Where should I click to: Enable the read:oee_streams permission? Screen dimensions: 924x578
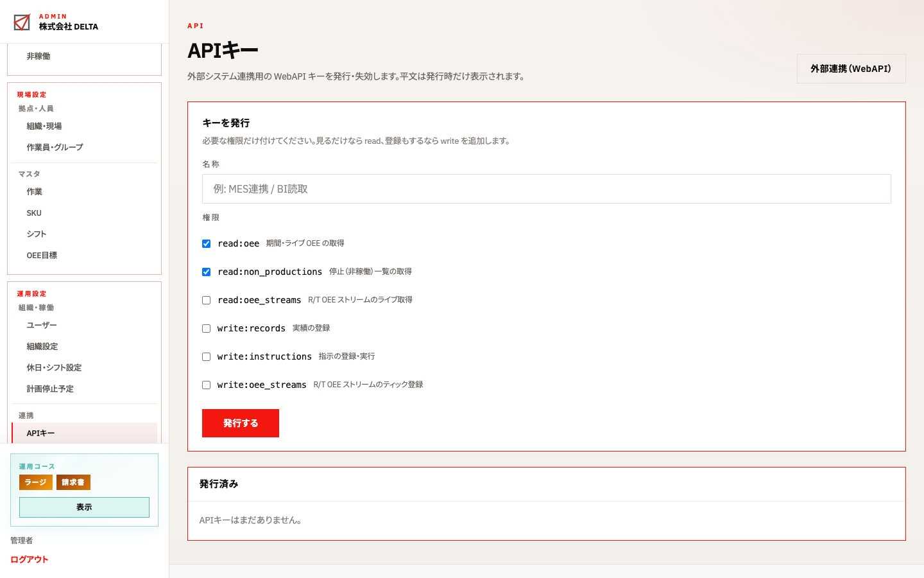[206, 300]
